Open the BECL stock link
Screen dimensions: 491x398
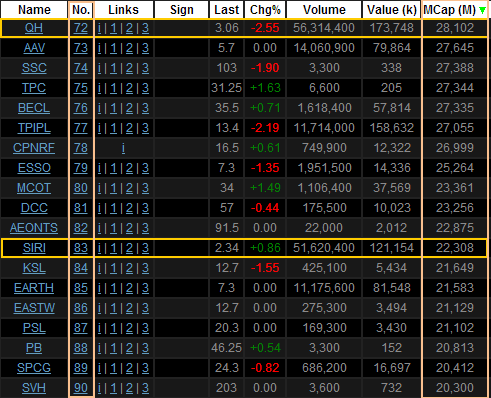pos(34,108)
